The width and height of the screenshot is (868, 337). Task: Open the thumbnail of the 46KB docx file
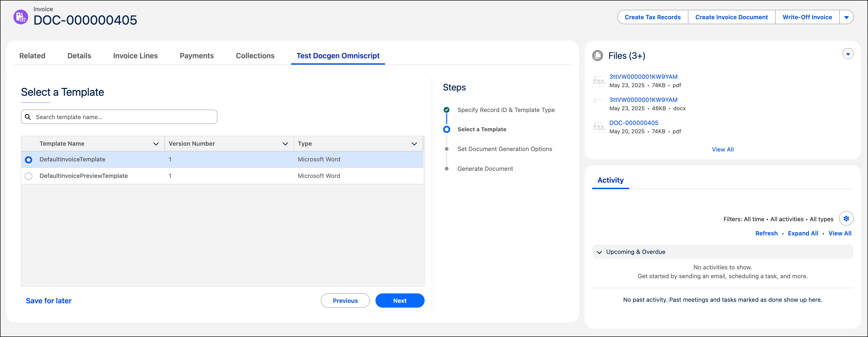(x=599, y=101)
